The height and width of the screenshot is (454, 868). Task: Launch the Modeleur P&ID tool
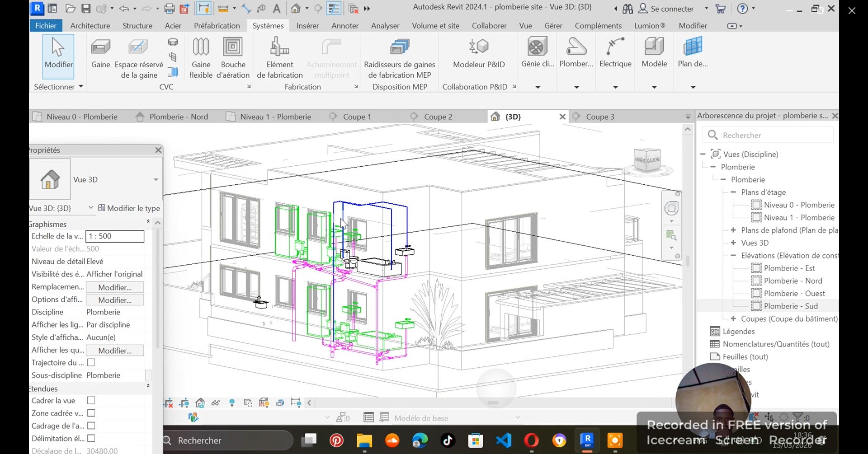point(479,54)
